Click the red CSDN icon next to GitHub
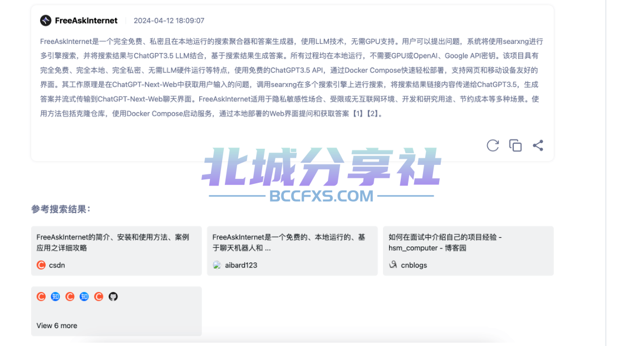This screenshot has width=644, height=346. [x=99, y=296]
